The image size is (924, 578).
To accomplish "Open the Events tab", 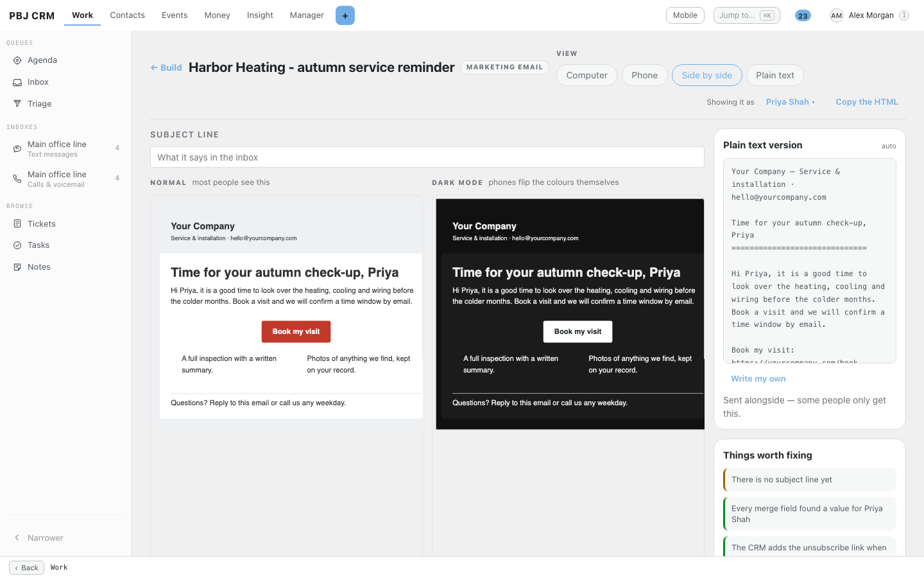I will pyautogui.click(x=175, y=15).
